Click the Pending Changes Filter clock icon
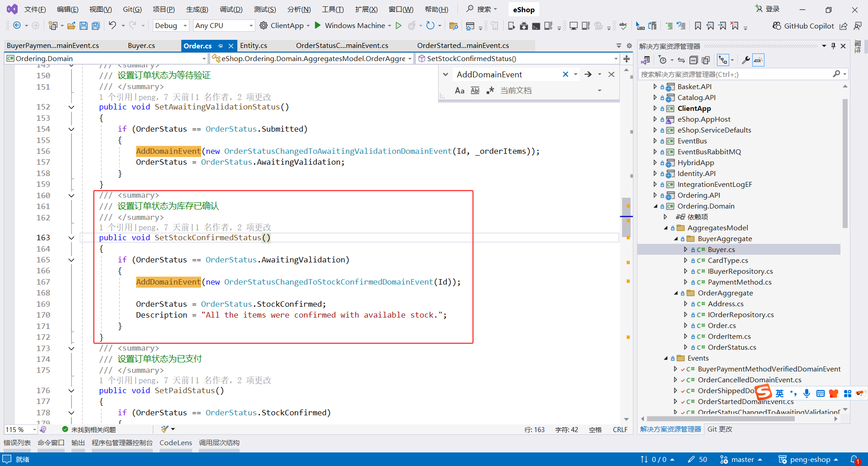Image resolution: width=868 pixels, height=466 pixels. coord(663,60)
